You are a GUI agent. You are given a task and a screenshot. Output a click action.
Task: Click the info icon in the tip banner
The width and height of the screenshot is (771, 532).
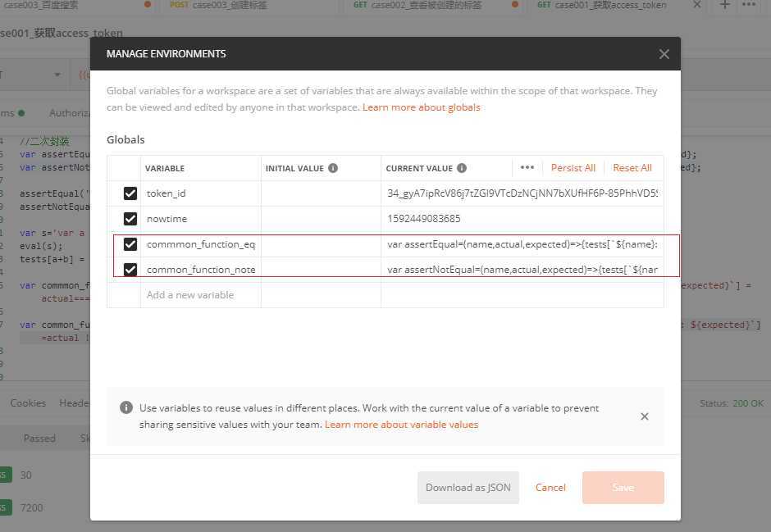(x=126, y=407)
